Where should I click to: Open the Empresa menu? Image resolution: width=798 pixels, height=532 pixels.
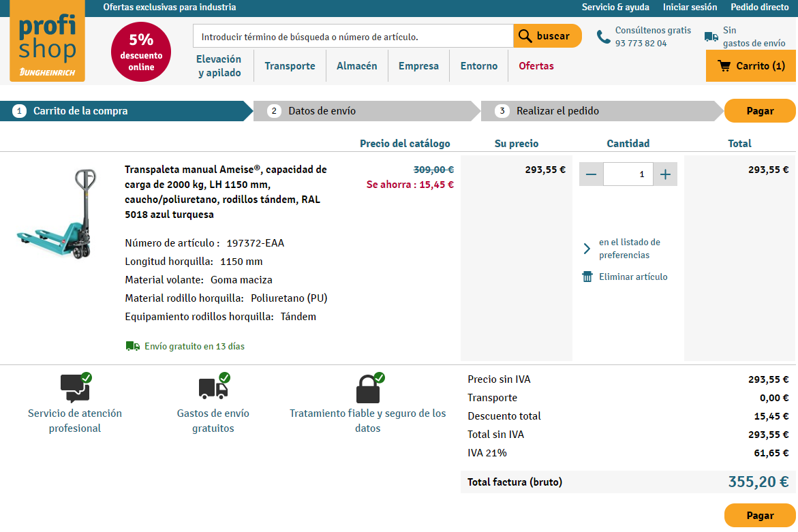418,66
